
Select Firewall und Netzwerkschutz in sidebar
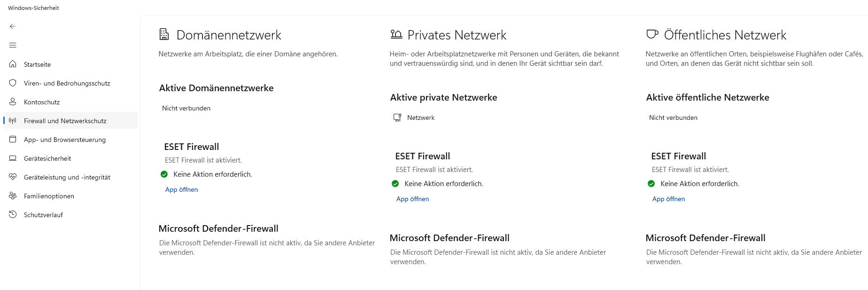click(65, 121)
